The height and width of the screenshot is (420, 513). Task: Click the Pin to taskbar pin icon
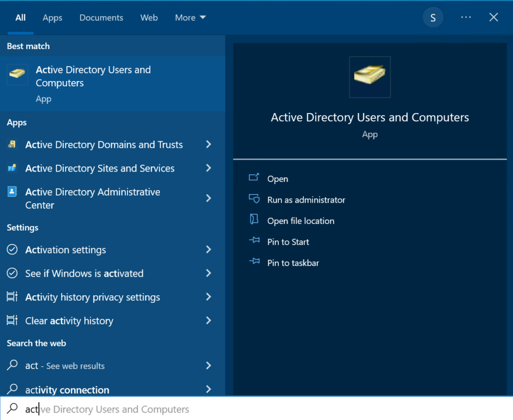[x=254, y=262]
